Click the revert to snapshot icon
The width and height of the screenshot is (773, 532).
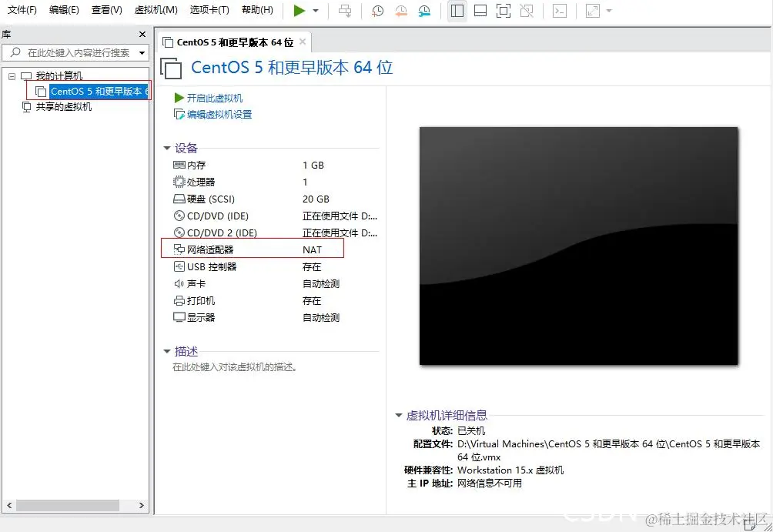(x=401, y=11)
